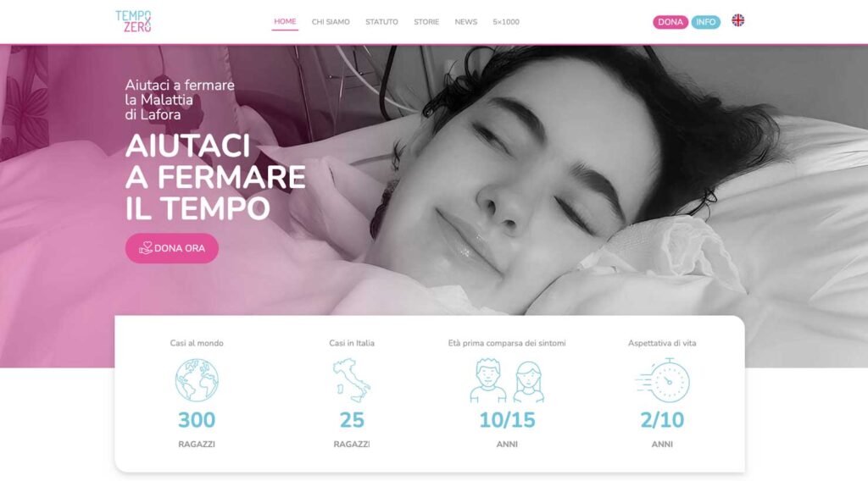Switch language via the UK flag icon
This screenshot has width=868, height=481.
coord(737,20)
